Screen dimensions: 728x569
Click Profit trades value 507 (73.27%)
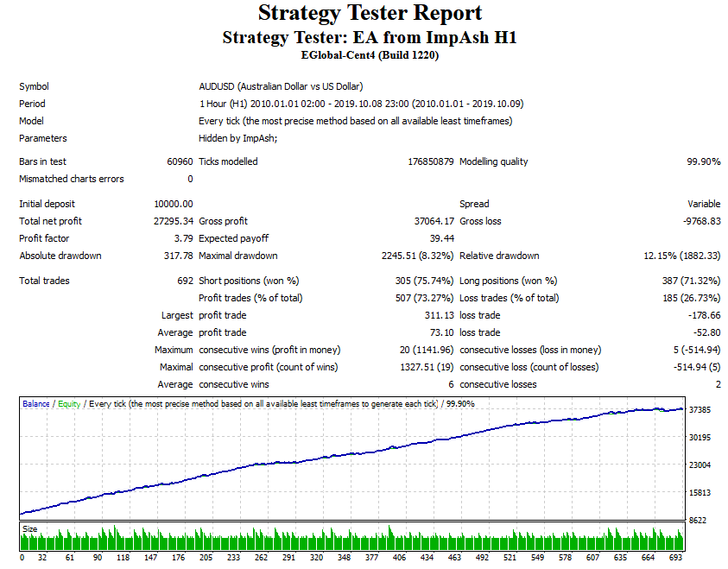click(424, 298)
